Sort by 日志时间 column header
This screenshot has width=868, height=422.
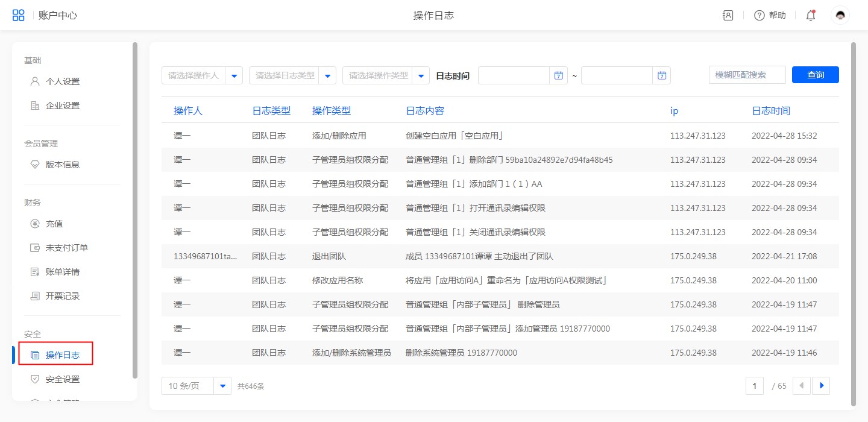click(x=770, y=111)
